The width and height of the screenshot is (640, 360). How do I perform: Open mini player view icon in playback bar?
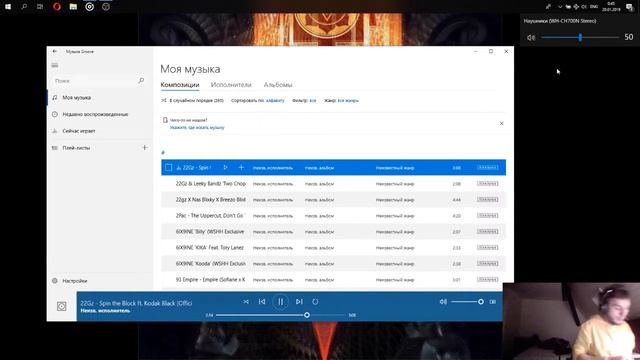[x=493, y=302]
